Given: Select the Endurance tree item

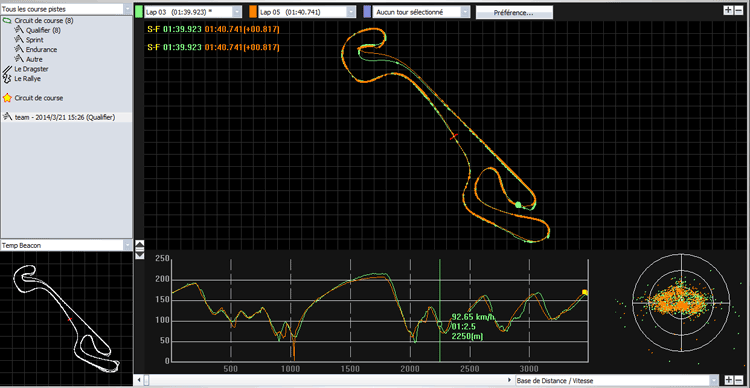Looking at the screenshot, I should tap(42, 50).
